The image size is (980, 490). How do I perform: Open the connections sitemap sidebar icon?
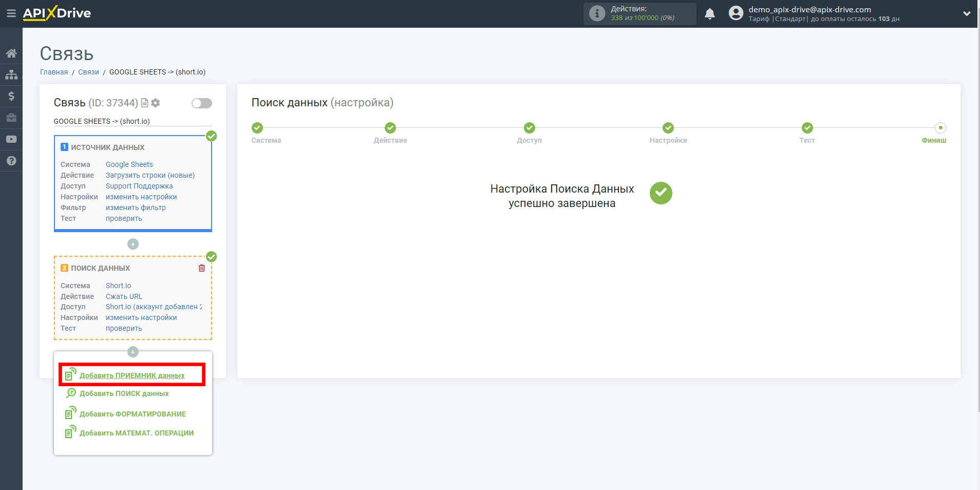[x=11, y=75]
